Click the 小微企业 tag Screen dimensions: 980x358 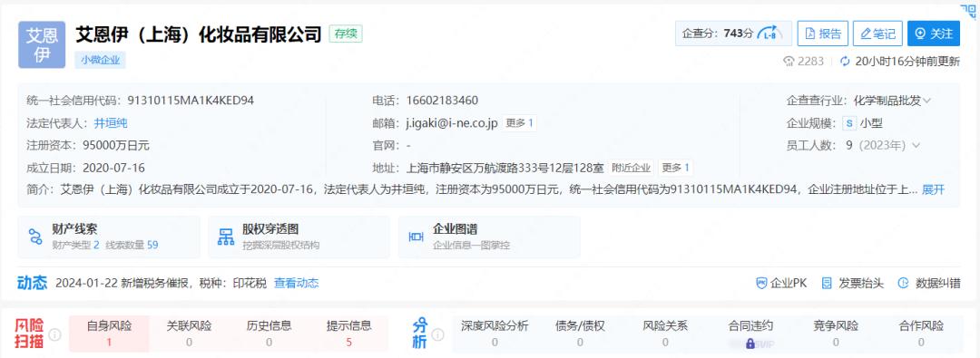(x=100, y=60)
